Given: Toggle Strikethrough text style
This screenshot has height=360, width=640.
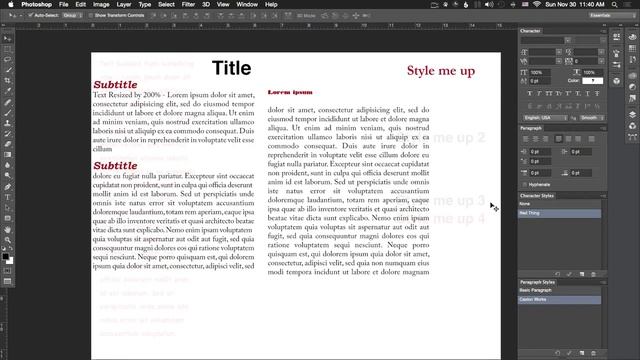Looking at the screenshot, I should click(x=597, y=94).
